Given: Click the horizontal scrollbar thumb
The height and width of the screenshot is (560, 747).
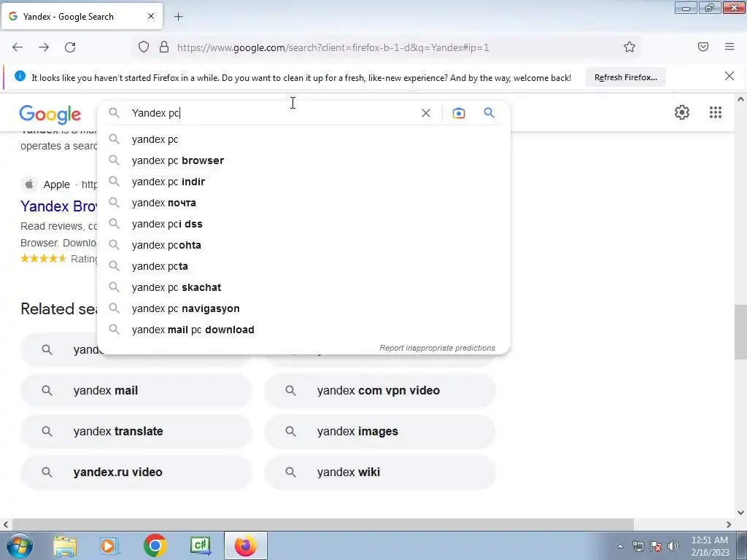Looking at the screenshot, I should click(322, 524).
